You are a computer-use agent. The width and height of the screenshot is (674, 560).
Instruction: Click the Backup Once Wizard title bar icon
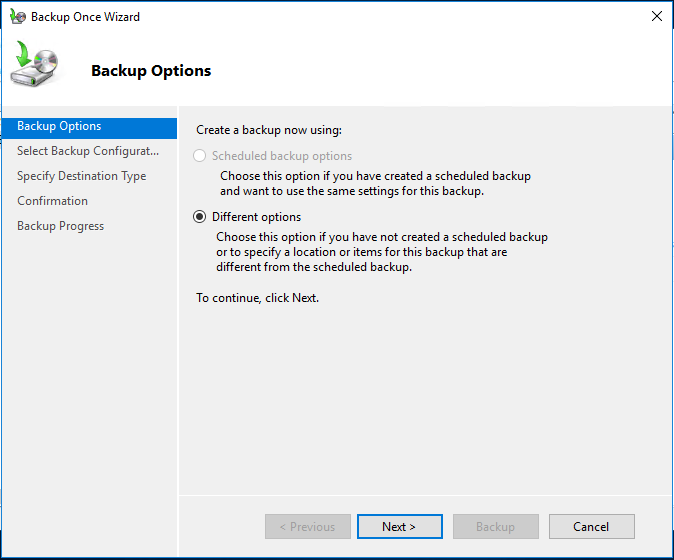tap(18, 17)
